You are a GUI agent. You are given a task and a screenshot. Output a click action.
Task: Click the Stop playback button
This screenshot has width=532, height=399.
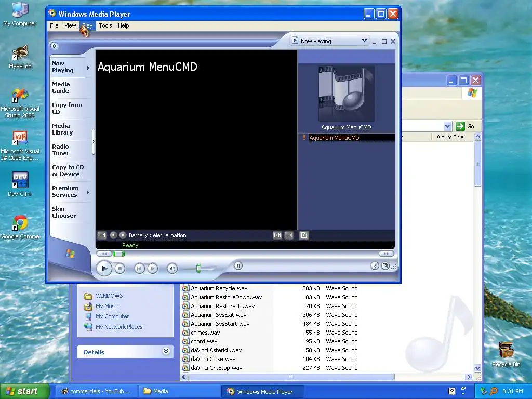pyautogui.click(x=119, y=269)
